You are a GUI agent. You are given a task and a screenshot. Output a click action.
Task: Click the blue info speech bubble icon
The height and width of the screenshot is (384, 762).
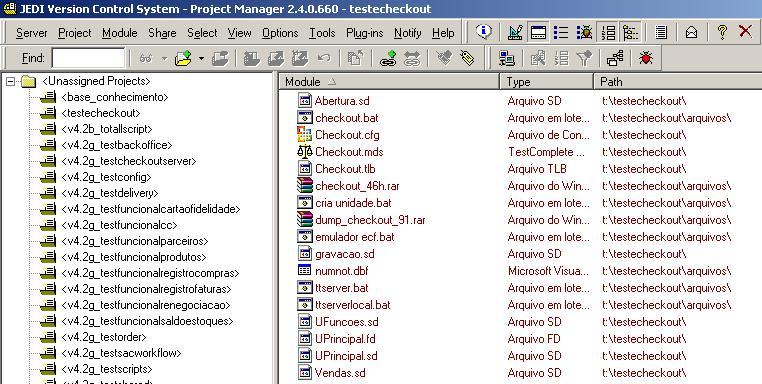tap(484, 32)
